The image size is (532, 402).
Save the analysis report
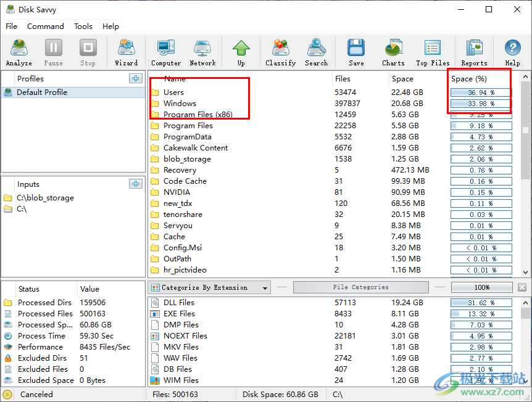point(356,52)
